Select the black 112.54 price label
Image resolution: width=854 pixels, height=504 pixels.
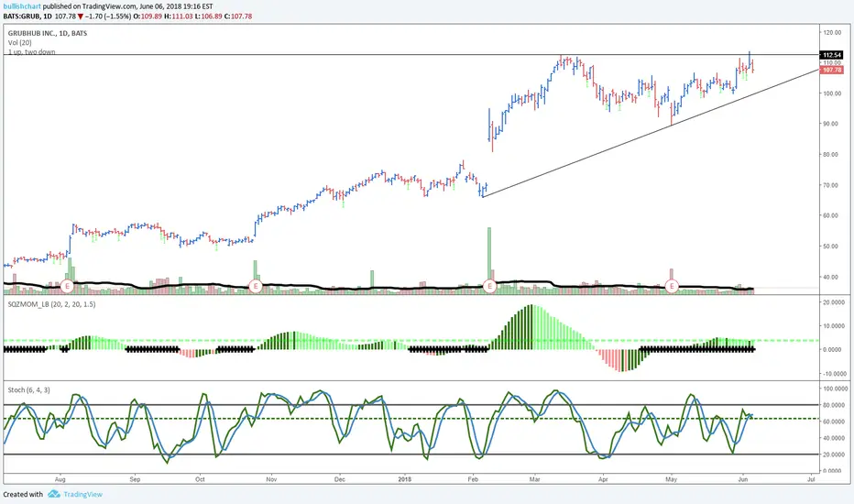832,55
